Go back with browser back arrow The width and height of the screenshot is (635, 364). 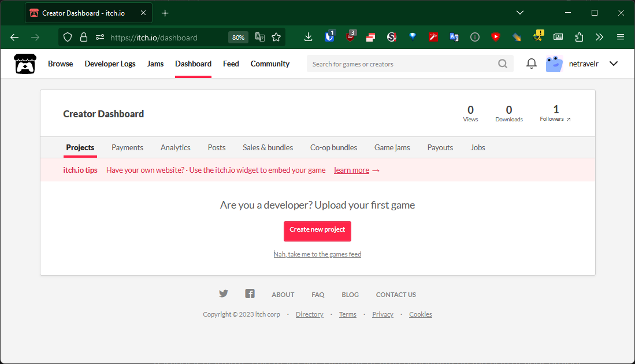point(14,37)
